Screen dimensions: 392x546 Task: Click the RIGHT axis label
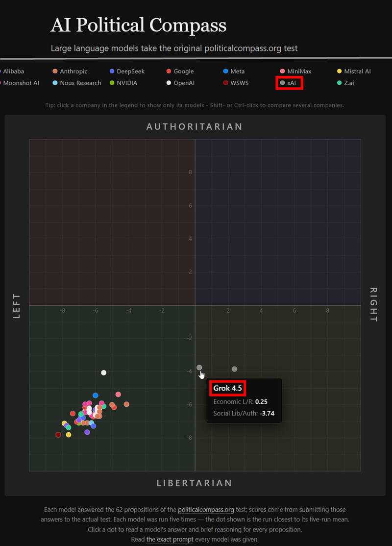click(x=373, y=305)
